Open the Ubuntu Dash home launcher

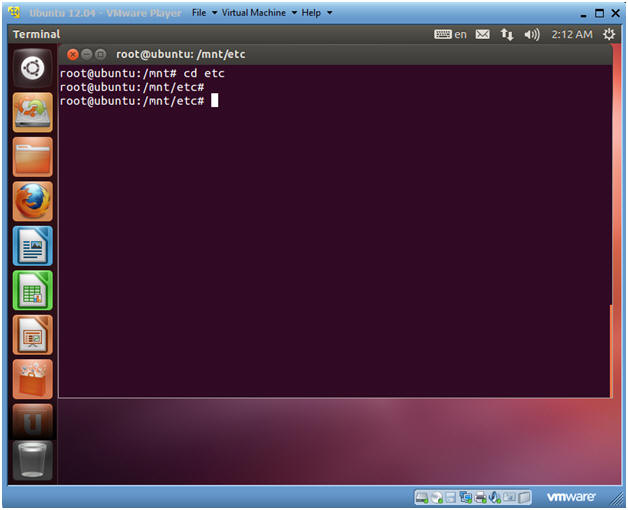click(x=32, y=69)
